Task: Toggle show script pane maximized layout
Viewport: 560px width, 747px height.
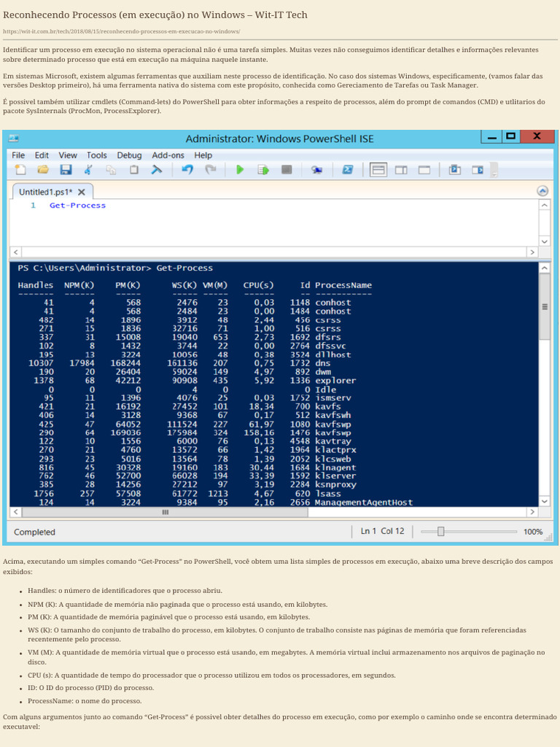Action: (x=424, y=170)
